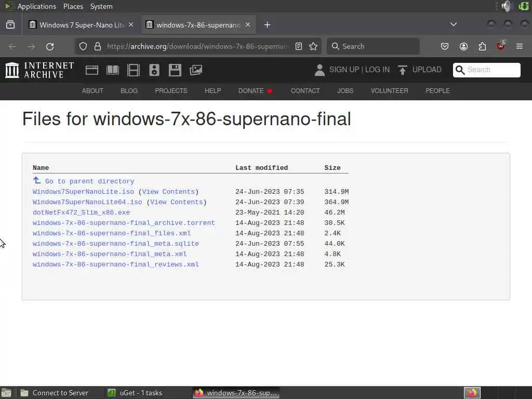The width and height of the screenshot is (532, 399).
Task: Open the final_files.xml link
Action: coord(112,233)
